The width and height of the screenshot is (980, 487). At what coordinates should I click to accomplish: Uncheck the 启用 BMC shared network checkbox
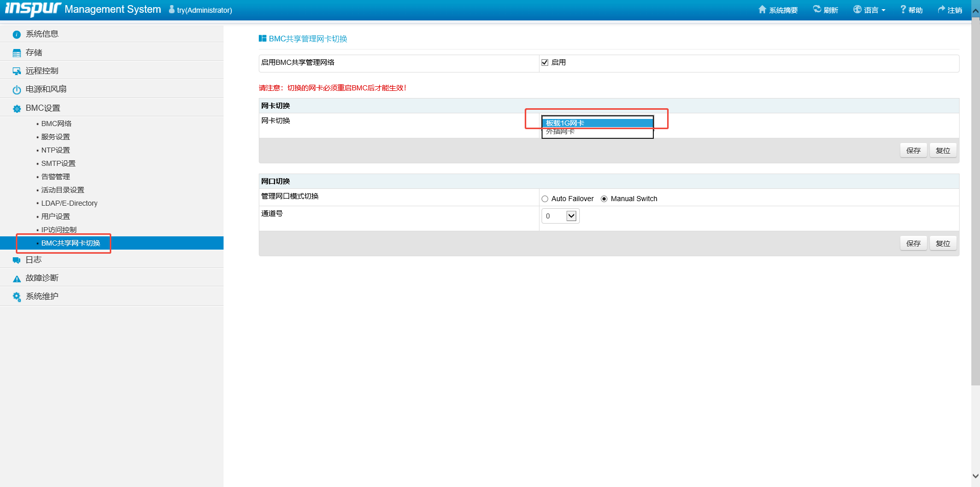(545, 63)
